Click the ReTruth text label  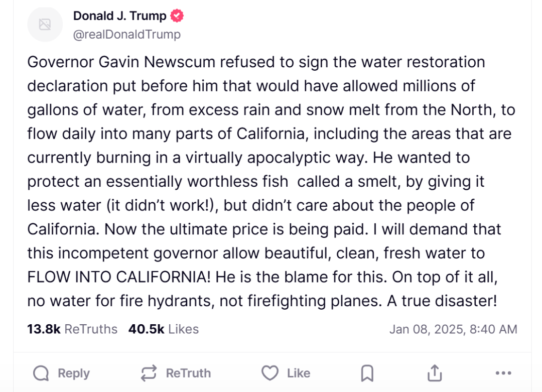(x=188, y=373)
